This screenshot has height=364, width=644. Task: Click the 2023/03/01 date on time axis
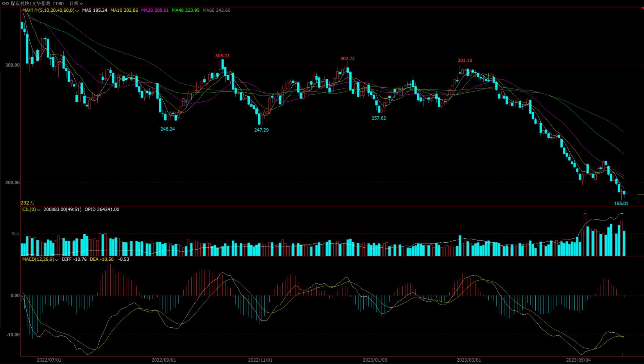469,360
